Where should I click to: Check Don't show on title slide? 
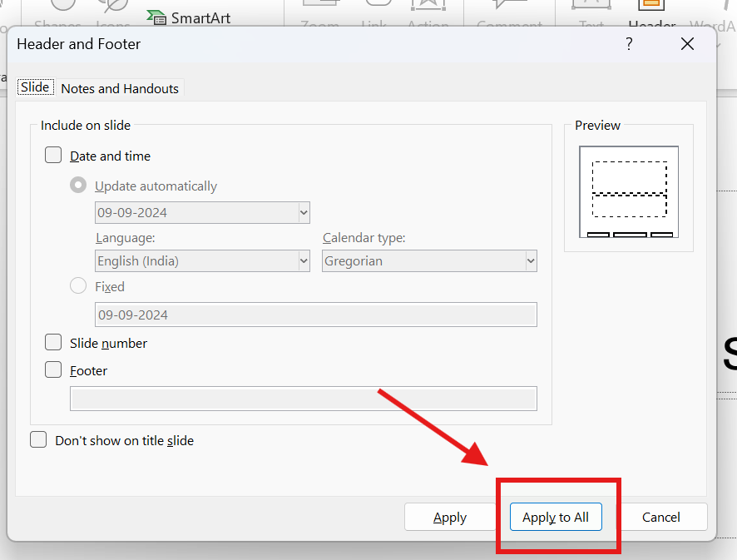tap(38, 440)
